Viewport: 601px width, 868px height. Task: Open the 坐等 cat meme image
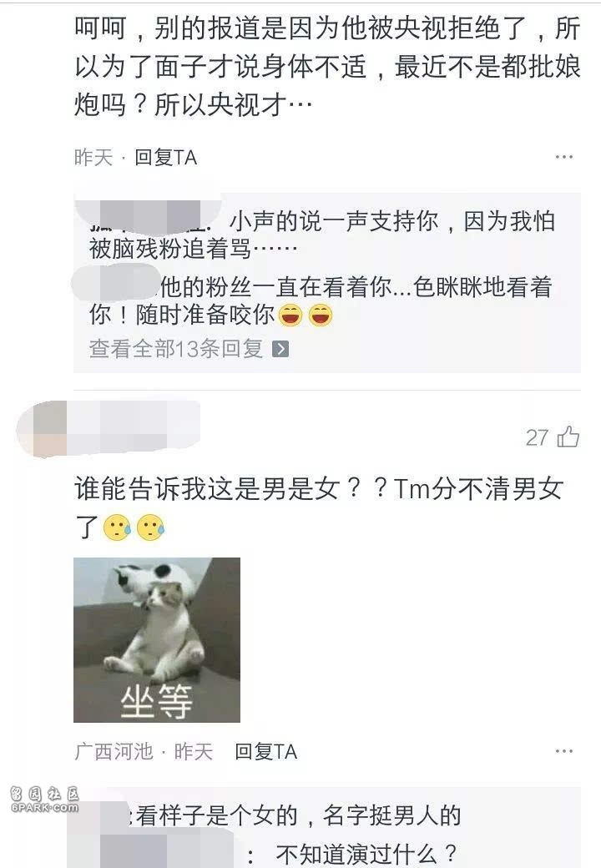(x=157, y=639)
